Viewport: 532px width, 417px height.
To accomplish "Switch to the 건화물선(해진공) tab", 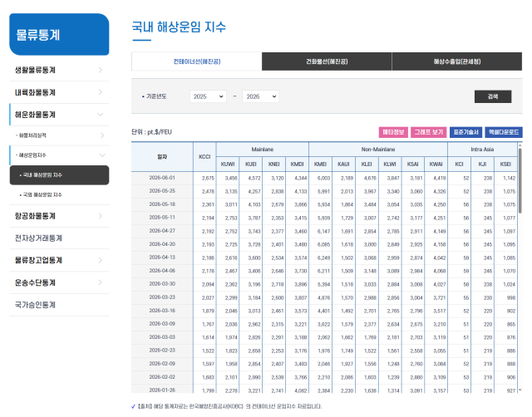I will coord(327,61).
